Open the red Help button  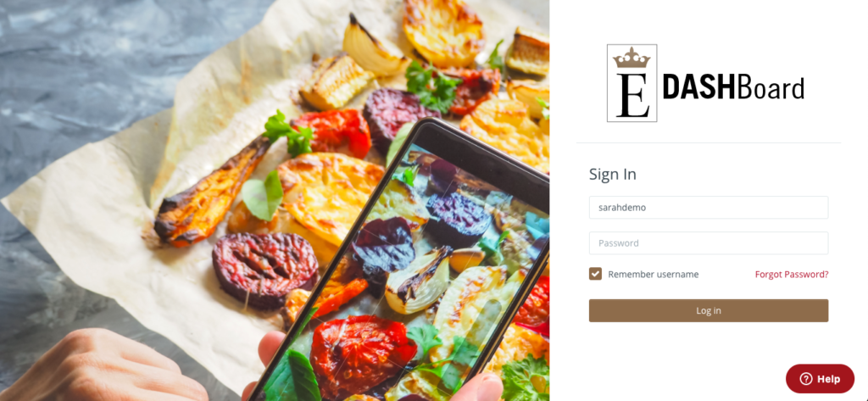pyautogui.click(x=820, y=379)
